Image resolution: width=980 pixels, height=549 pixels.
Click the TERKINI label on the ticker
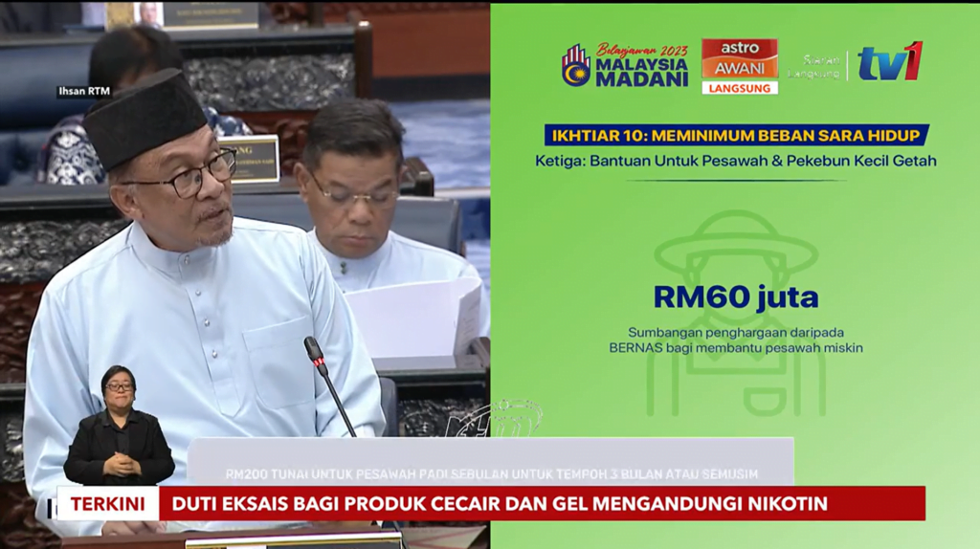107,503
